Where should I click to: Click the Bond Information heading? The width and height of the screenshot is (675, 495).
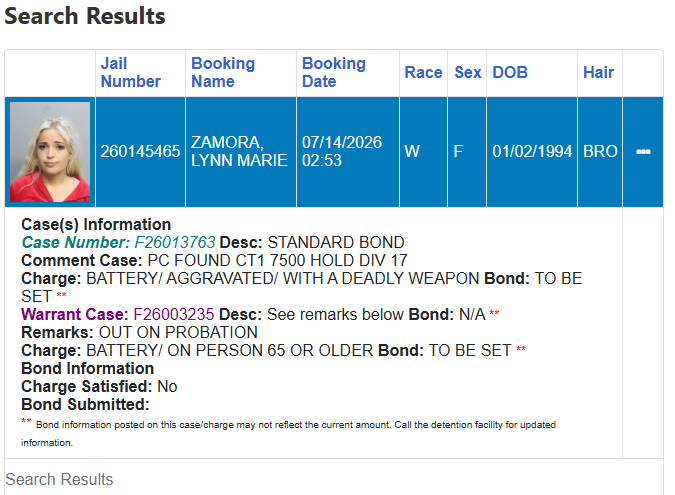coord(87,368)
